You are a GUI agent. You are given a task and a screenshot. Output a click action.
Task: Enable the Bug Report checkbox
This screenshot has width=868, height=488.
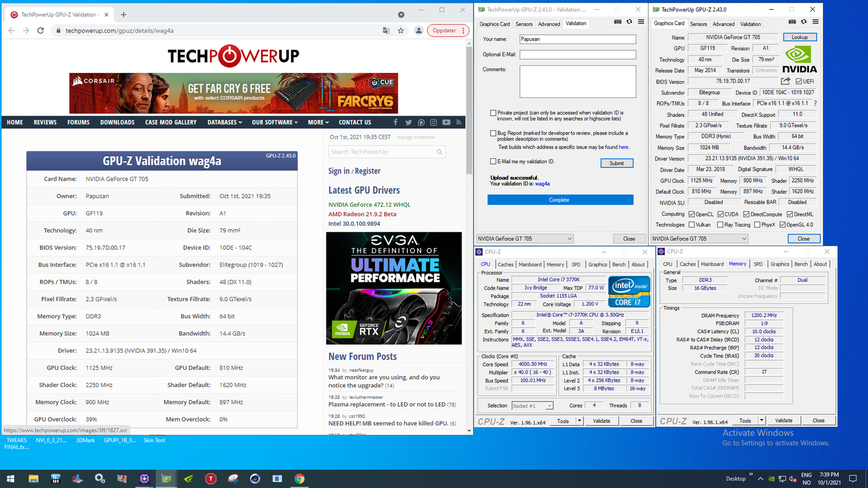pyautogui.click(x=493, y=133)
